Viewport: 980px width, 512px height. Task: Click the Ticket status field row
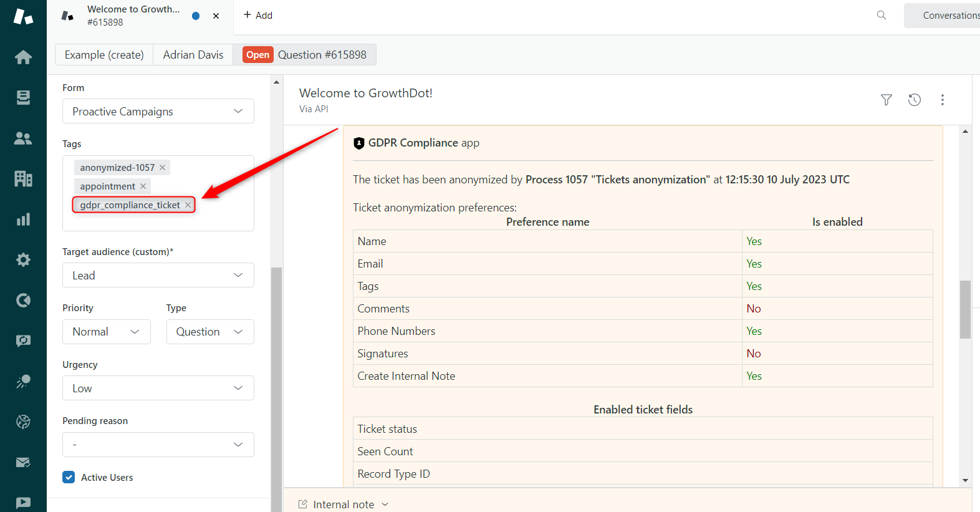[x=643, y=429]
